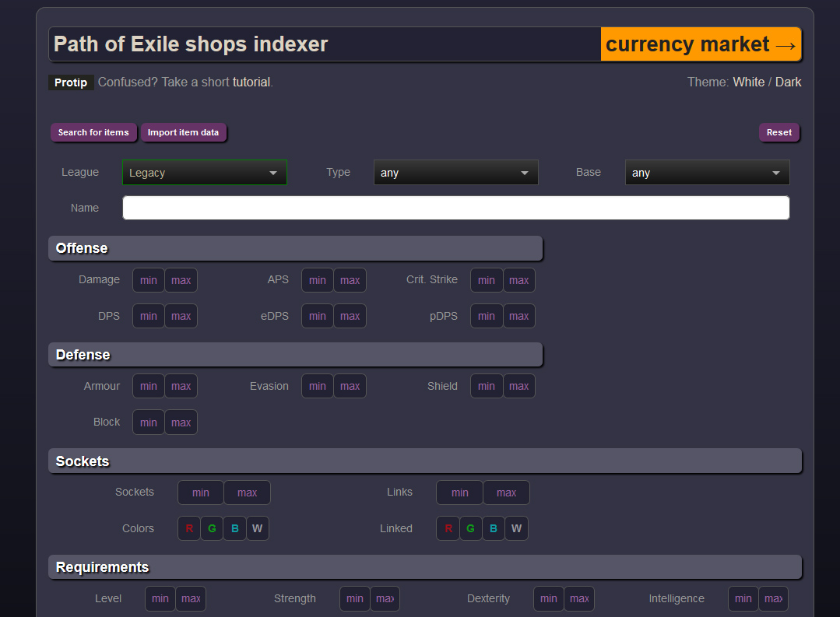Open the currency market link
The height and width of the screenshot is (617, 840).
pyautogui.click(x=701, y=44)
